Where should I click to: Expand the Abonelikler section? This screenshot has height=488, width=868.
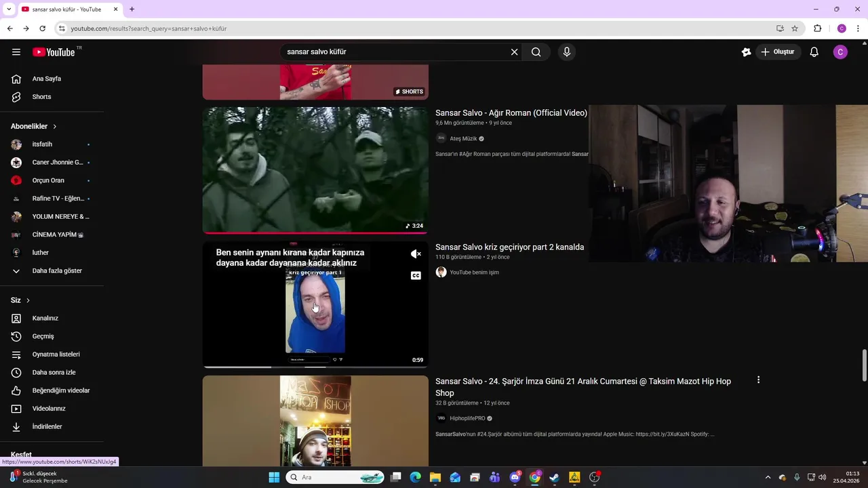click(34, 127)
